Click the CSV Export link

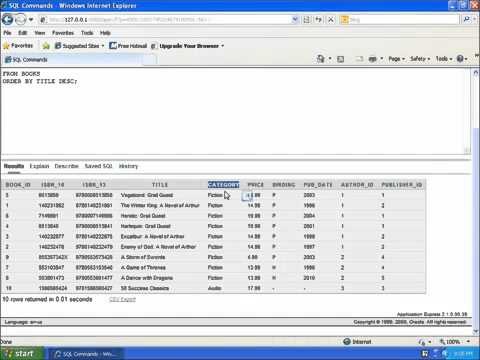click(122, 299)
